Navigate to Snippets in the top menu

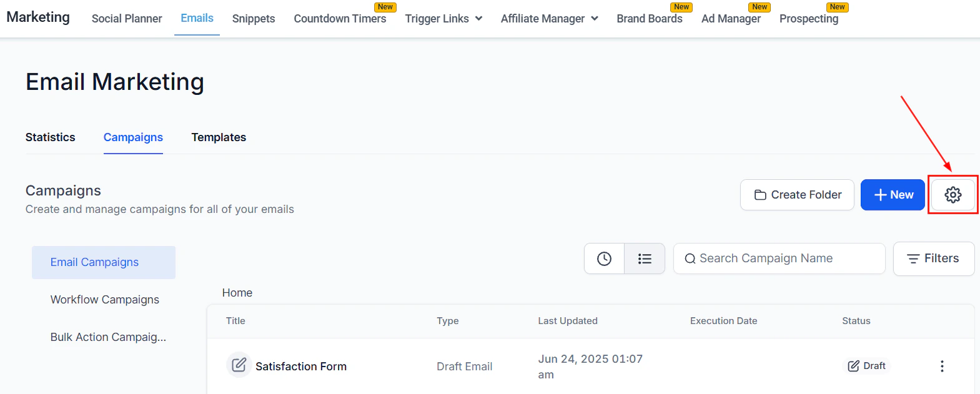click(253, 18)
